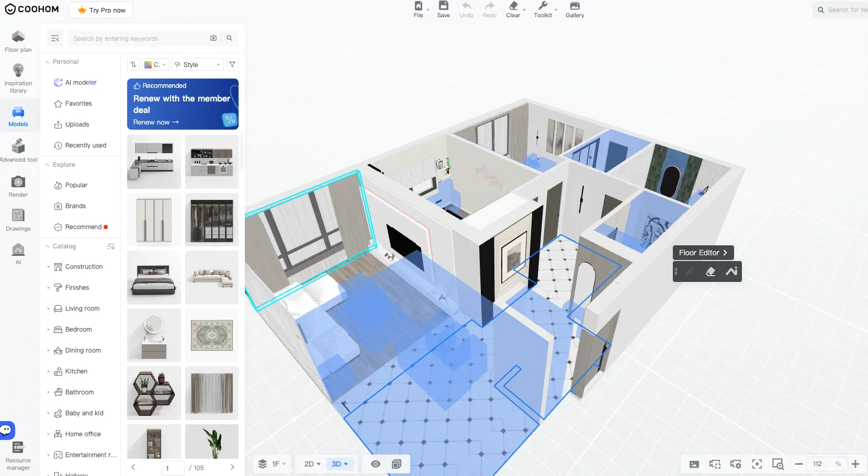The height and width of the screenshot is (476, 868).
Task: Select the line draw tool in Floor Editor
Action: [x=731, y=271]
